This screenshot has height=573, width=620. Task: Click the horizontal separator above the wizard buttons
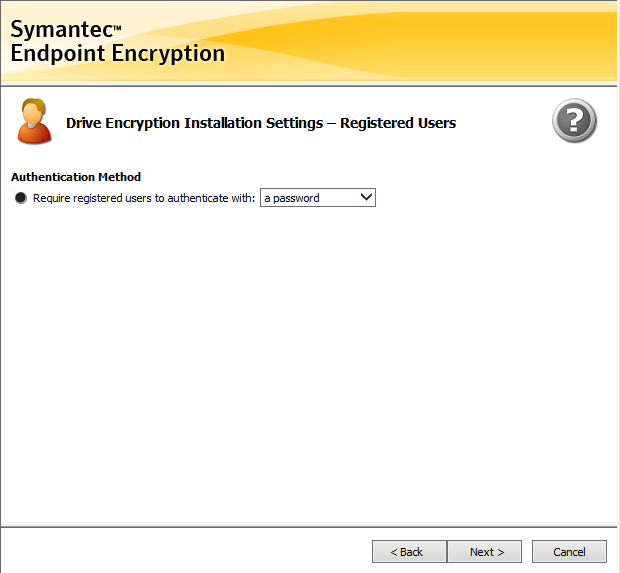coord(310,526)
